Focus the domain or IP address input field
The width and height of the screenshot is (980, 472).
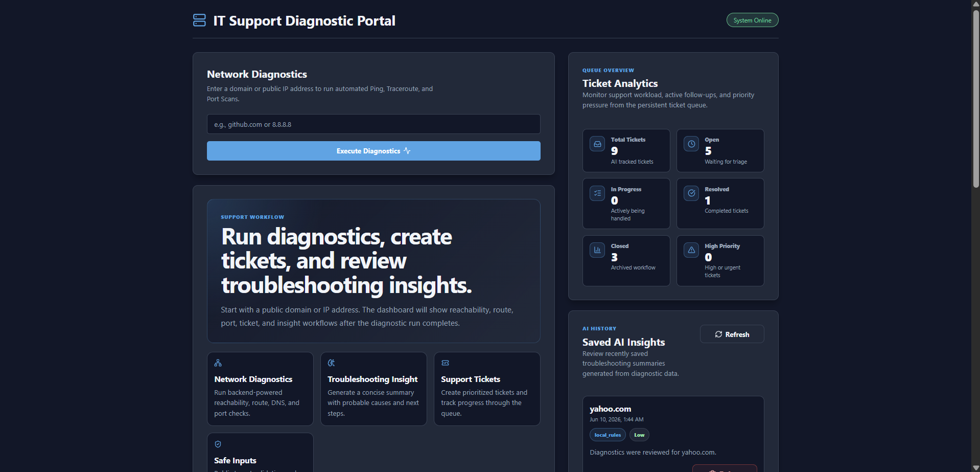point(374,124)
